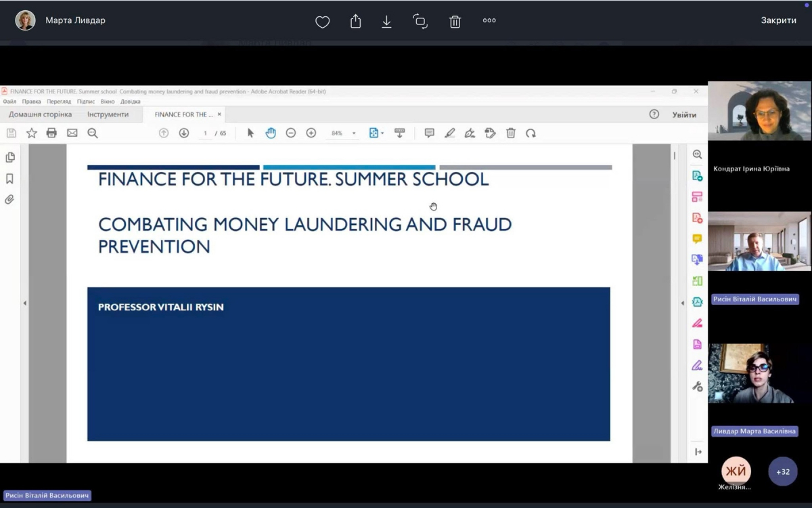Viewport: 812px width, 508px height.
Task: Click the page number input field
Action: (x=205, y=133)
